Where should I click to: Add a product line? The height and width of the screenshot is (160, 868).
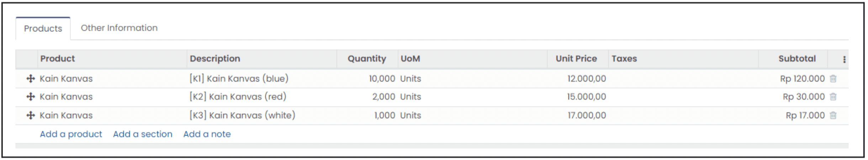71,134
